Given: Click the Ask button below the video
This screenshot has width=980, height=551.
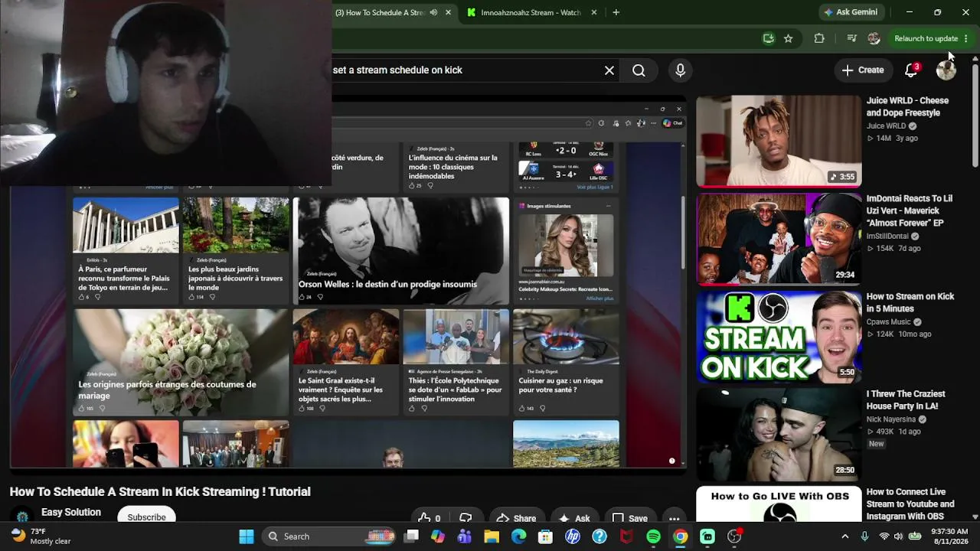Looking at the screenshot, I should [574, 518].
